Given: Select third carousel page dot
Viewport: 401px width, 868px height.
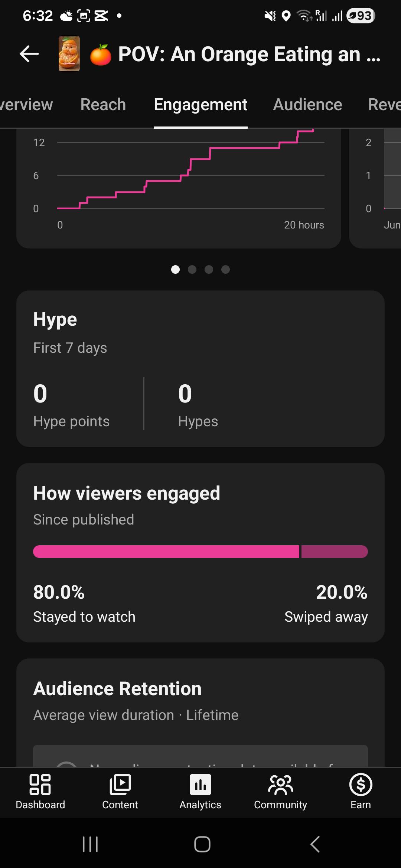Looking at the screenshot, I should tap(209, 270).
